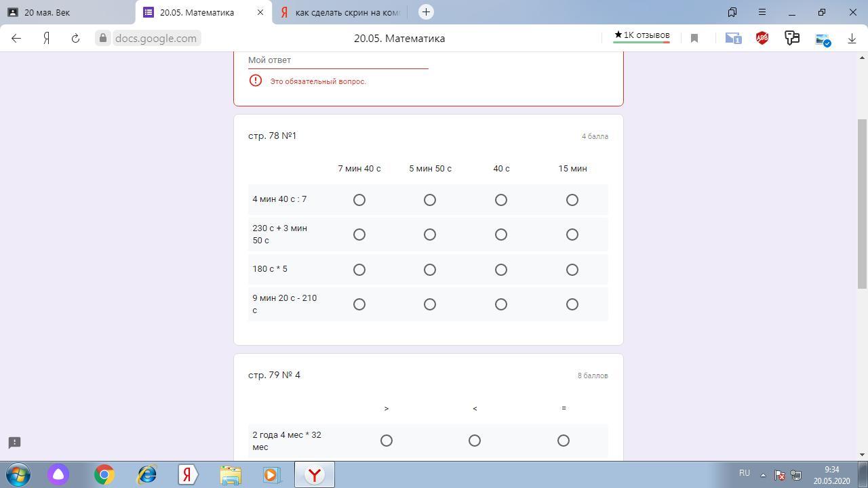
Task: Select '5 мин 50 с' for '4 мин 40 с : 7'
Action: pos(430,200)
